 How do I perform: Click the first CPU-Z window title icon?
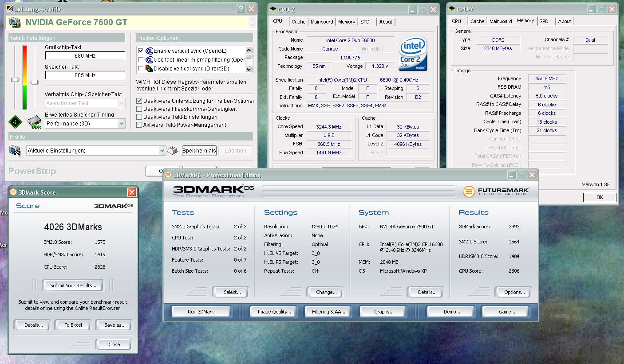tap(272, 9)
